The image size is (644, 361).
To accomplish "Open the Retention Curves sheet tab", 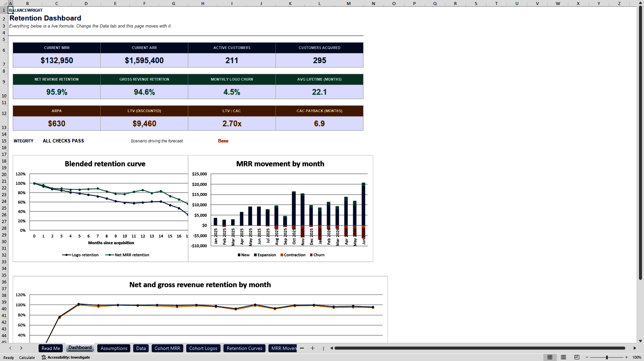I will click(244, 348).
